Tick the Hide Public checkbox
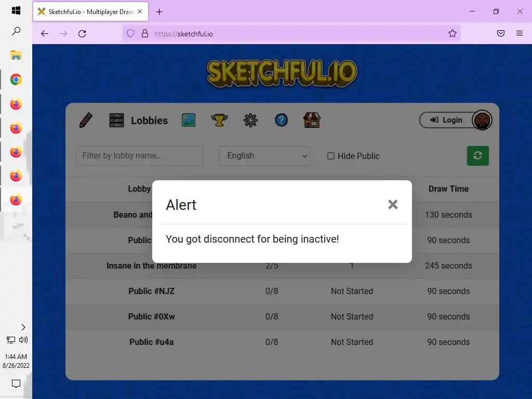The width and height of the screenshot is (532, 399). [x=331, y=156]
